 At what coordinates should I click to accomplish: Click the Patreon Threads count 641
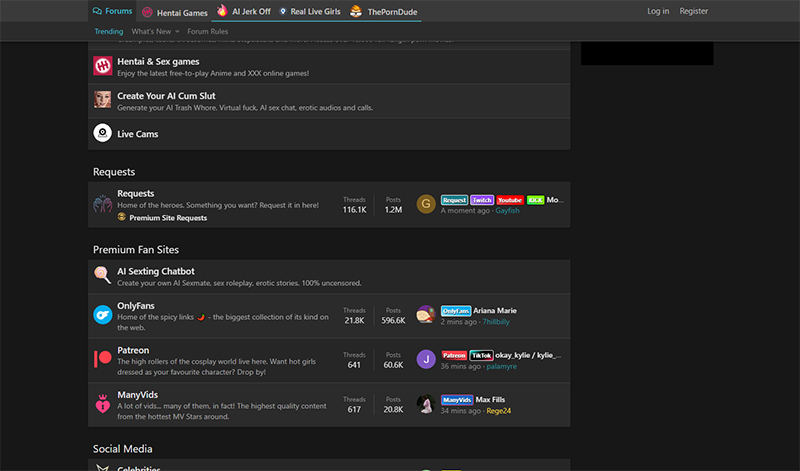coord(354,365)
